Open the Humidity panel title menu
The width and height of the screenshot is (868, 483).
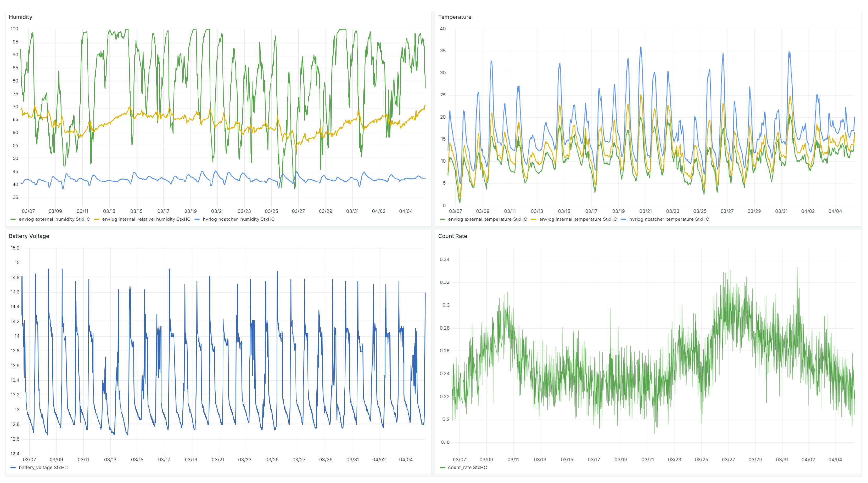point(21,17)
